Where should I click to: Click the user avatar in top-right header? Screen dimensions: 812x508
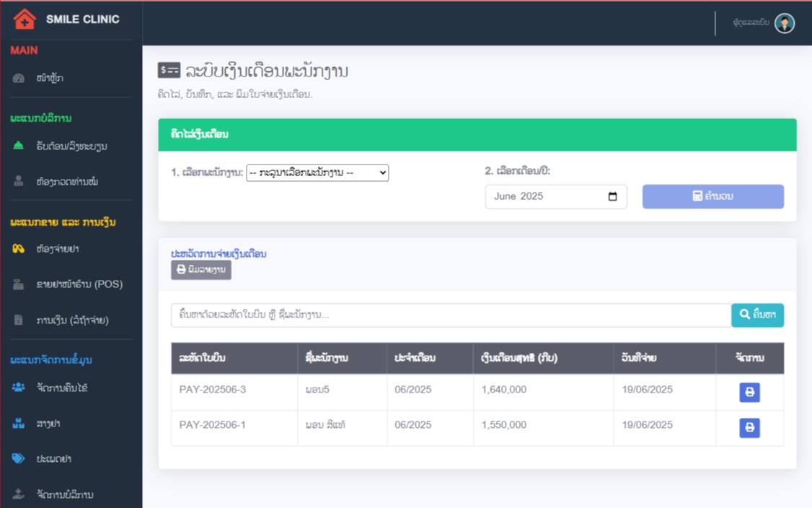pos(785,23)
